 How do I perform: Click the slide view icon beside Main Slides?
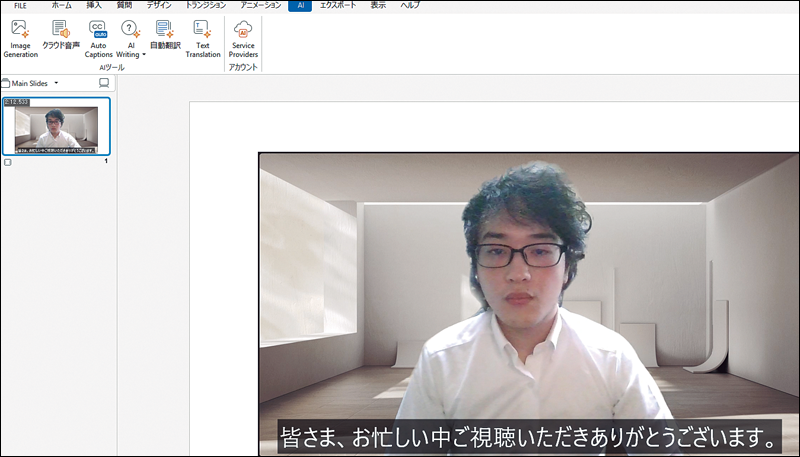pos(103,83)
